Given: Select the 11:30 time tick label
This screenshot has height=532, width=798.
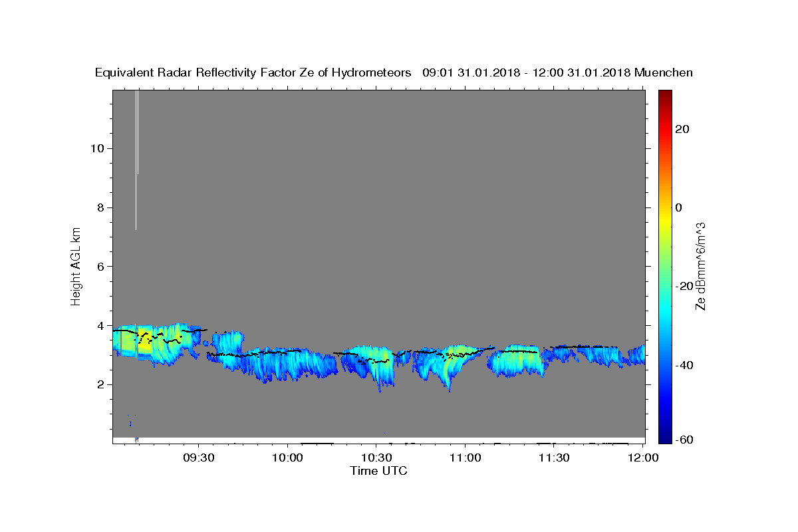Looking at the screenshot, I should pos(553,458).
